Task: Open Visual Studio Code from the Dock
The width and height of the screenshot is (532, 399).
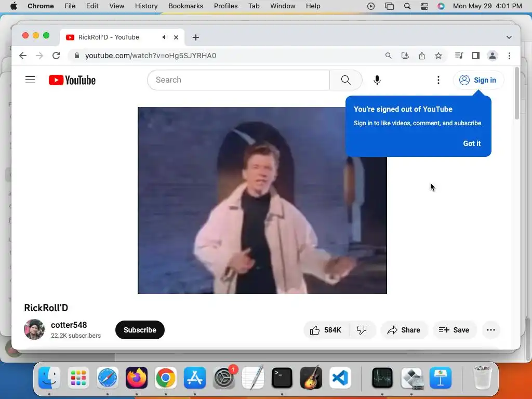Action: point(340,378)
